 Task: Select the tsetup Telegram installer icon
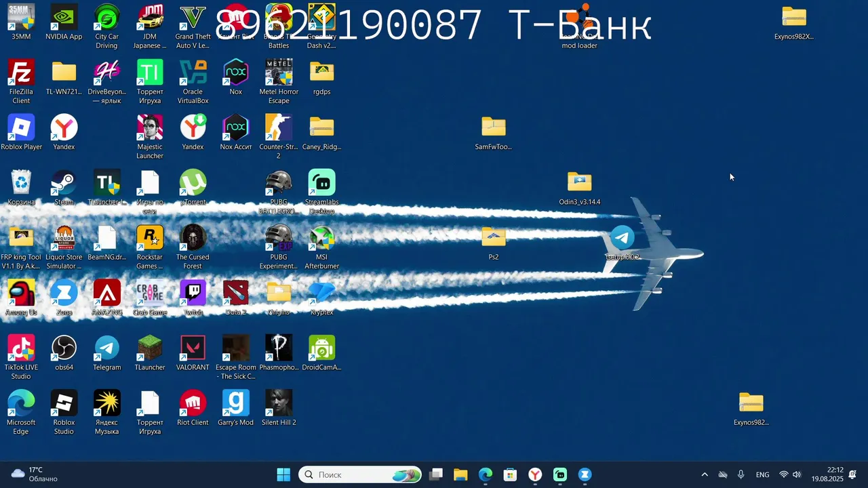point(622,238)
